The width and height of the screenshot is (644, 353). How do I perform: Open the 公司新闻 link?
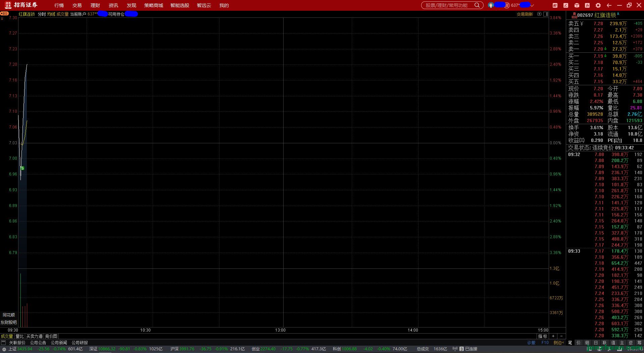[59, 343]
